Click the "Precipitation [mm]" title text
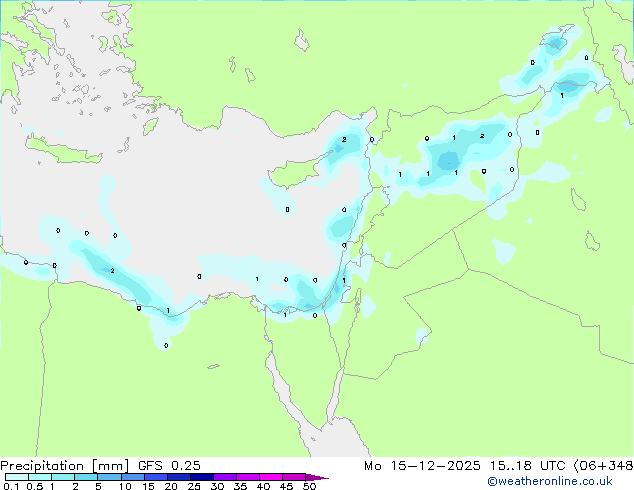 coord(65,466)
